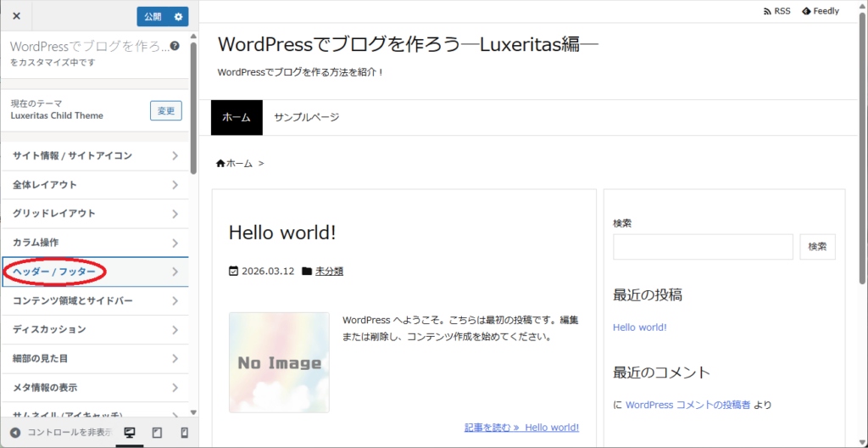Image resolution: width=868 pixels, height=448 pixels.
Task: Expand chevron on グリッドレイアウト row
Action: 175,214
